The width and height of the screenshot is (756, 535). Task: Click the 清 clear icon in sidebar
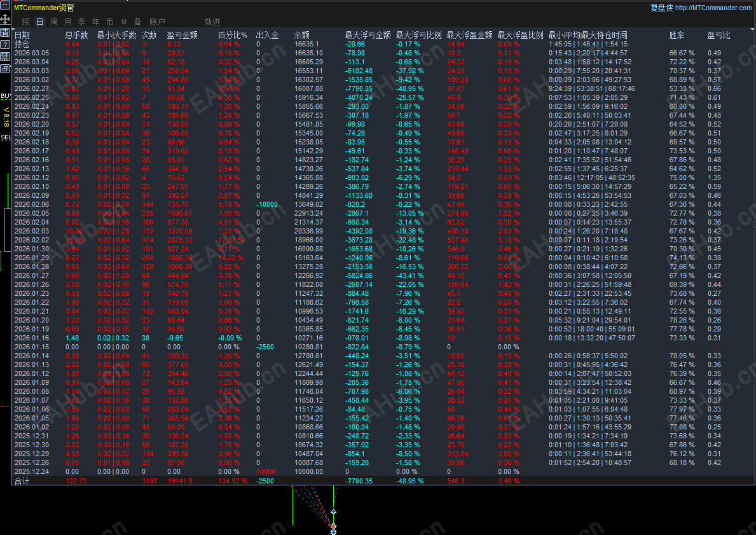pyautogui.click(x=5, y=32)
